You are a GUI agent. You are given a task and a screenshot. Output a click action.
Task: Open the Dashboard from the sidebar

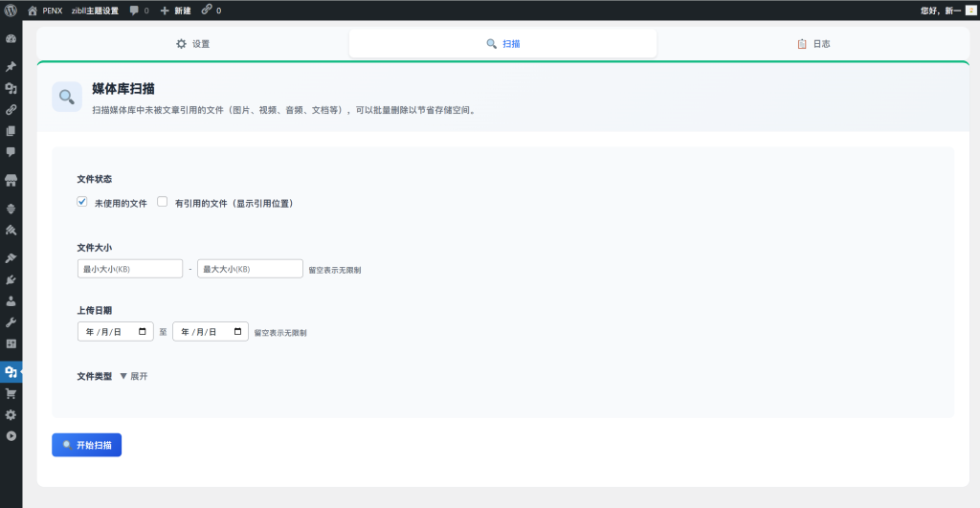click(11, 39)
